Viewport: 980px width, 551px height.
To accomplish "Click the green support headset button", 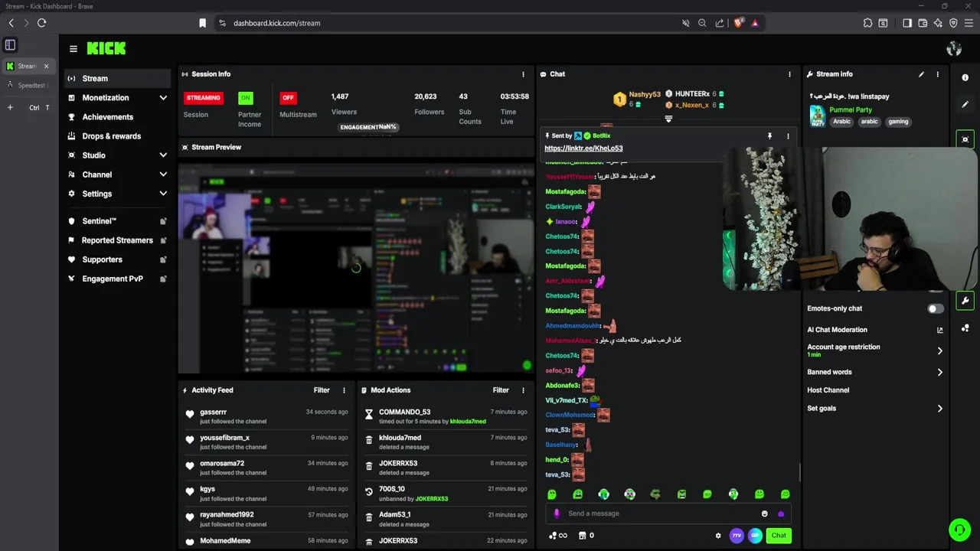I will pos(959,530).
